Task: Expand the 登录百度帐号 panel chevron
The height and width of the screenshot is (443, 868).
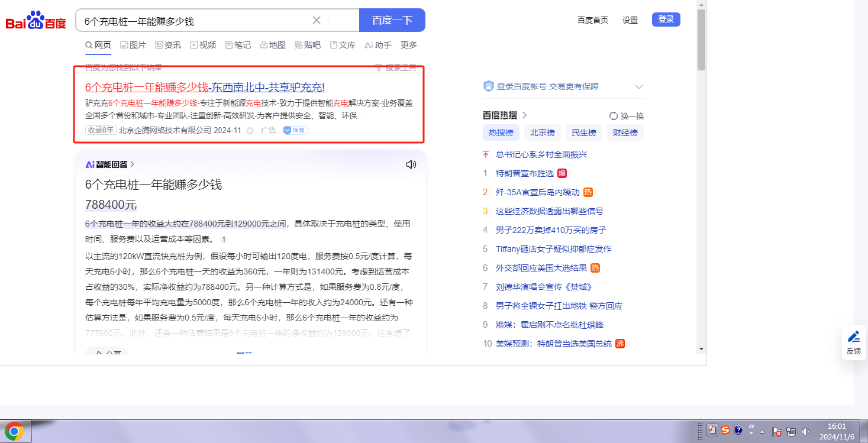Action: [638, 87]
